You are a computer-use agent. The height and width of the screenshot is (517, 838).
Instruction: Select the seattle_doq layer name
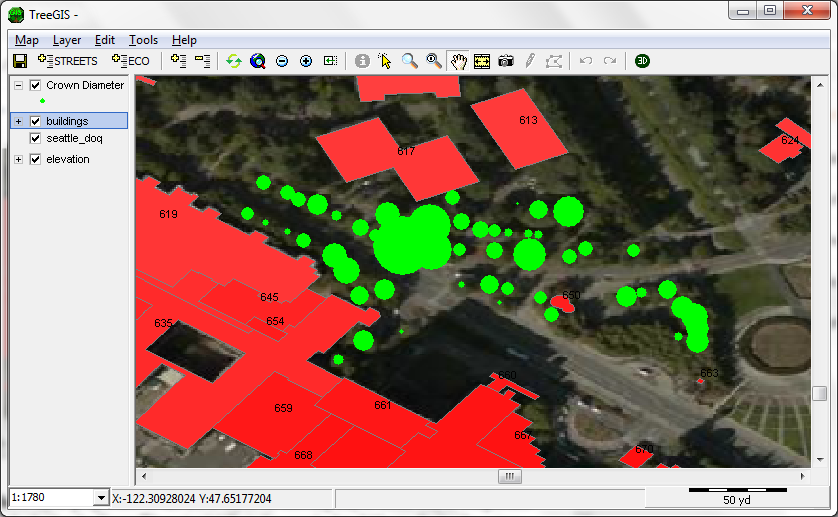pos(74,138)
